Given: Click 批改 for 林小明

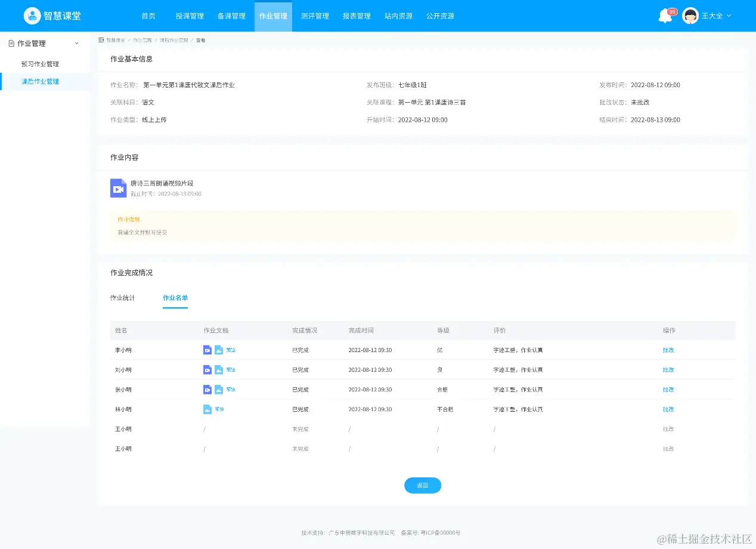Looking at the screenshot, I should point(668,409).
